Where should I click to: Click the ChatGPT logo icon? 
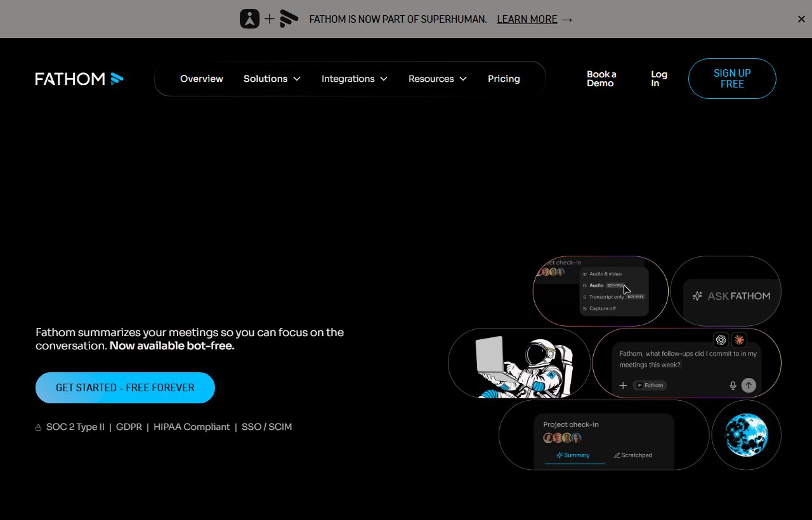click(x=721, y=340)
